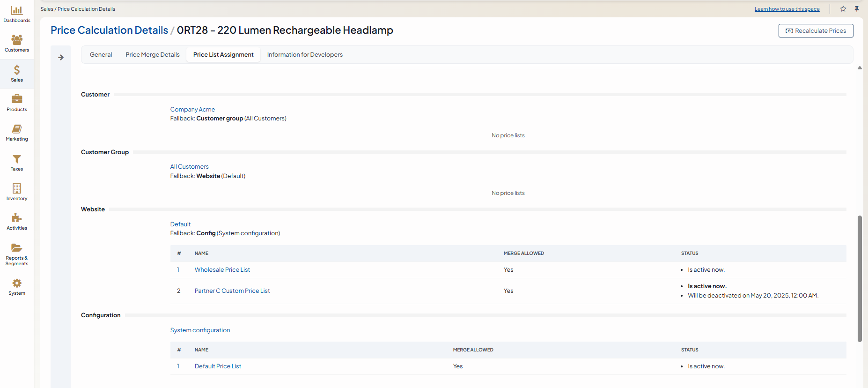Open the Wholesale Price List link
This screenshot has height=388, width=868.
coord(222,270)
